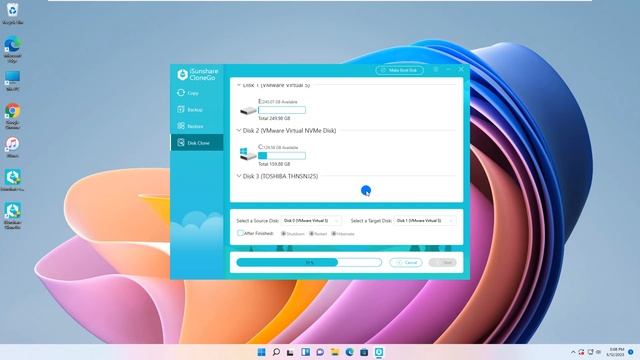The width and height of the screenshot is (640, 360).
Task: Collapse Disk 2 VMware Virtual NVMe group
Action: [x=239, y=131]
